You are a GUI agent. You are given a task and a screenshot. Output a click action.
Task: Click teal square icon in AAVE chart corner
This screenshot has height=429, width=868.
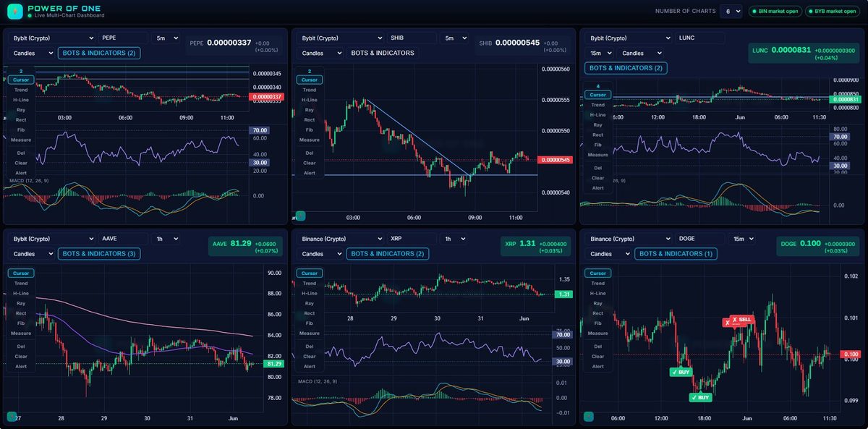click(12, 417)
